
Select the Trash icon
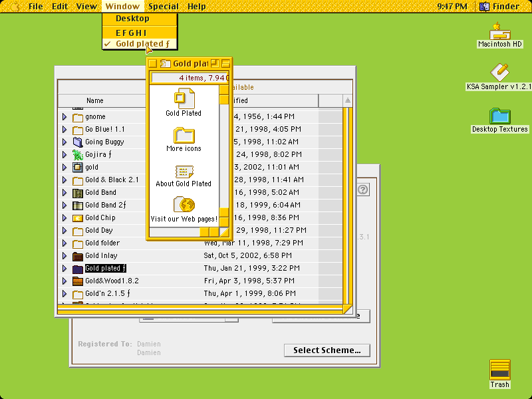(x=500, y=370)
